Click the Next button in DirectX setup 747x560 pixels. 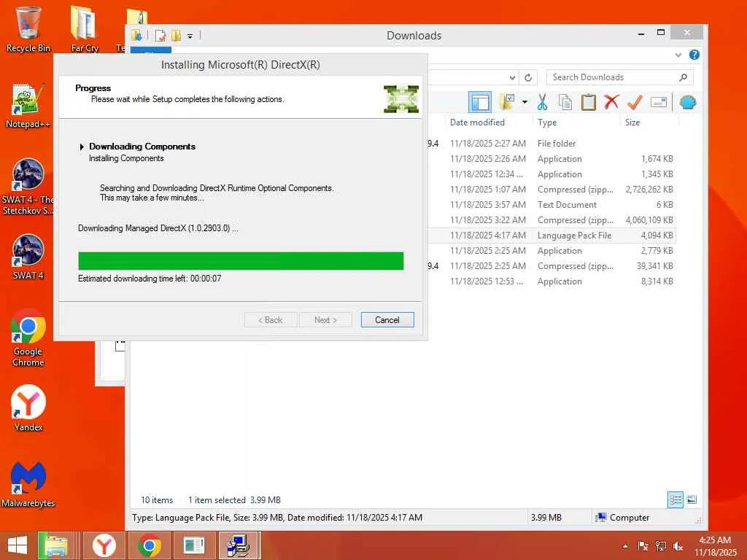[325, 320]
